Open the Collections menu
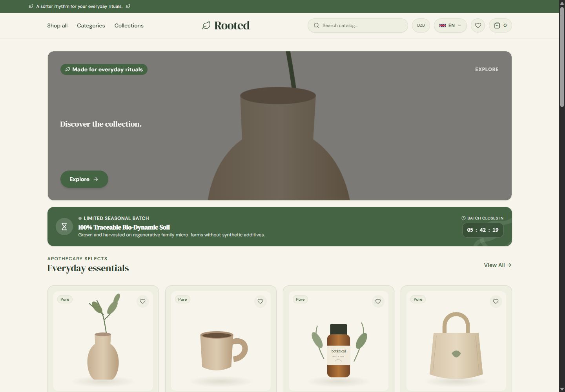Image resolution: width=565 pixels, height=392 pixels. click(x=129, y=25)
